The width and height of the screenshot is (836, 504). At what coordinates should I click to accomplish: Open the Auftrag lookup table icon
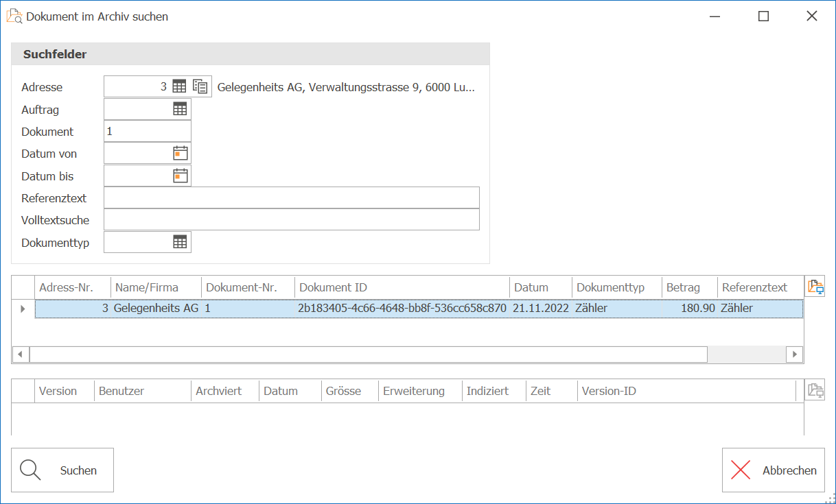point(180,109)
